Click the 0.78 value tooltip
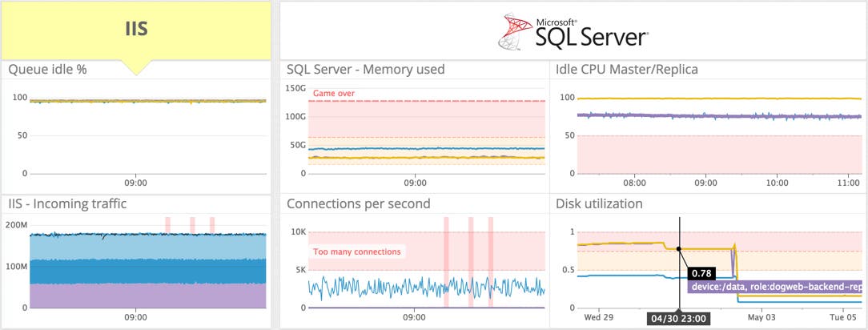Screen dimensions: 868x330 click(x=701, y=273)
